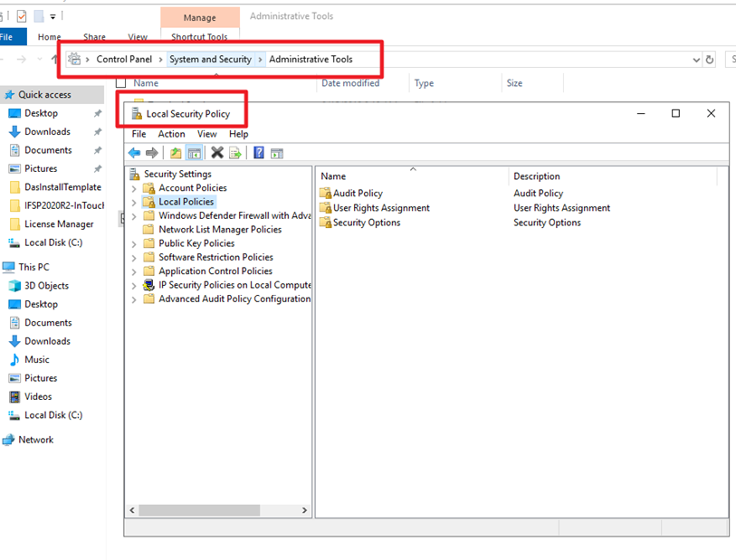Expand Software Restriction Policies chevron
This screenshot has height=560, width=736.
point(134,258)
